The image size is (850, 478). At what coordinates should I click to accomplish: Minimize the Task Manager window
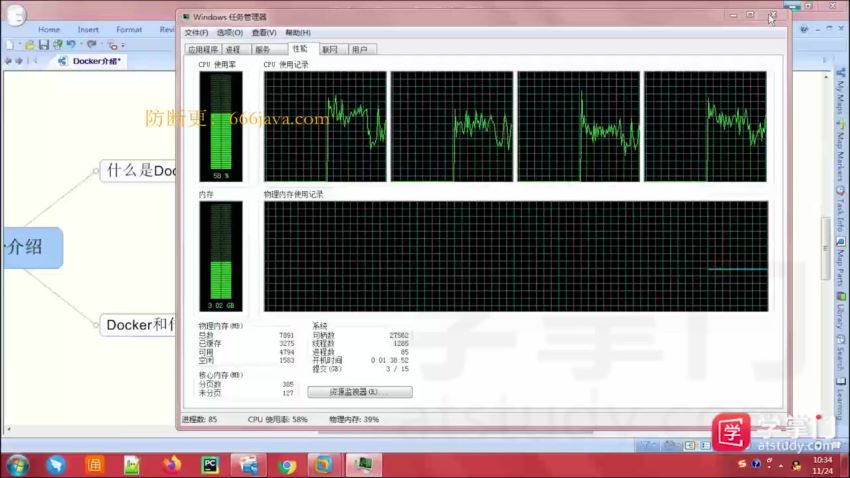click(733, 15)
